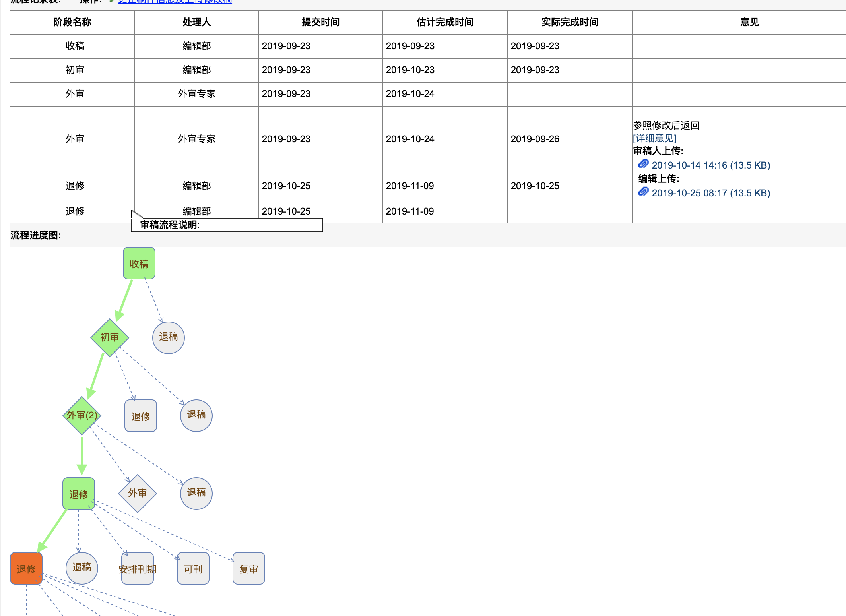The height and width of the screenshot is (616, 846).
Task: Click the gray 退修 node beside 外审(2)
Action: click(141, 416)
